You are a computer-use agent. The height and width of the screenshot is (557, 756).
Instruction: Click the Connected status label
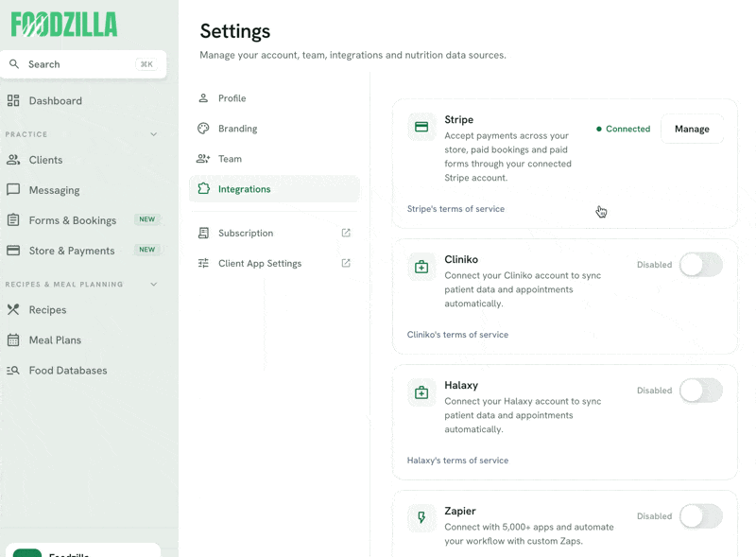point(627,129)
